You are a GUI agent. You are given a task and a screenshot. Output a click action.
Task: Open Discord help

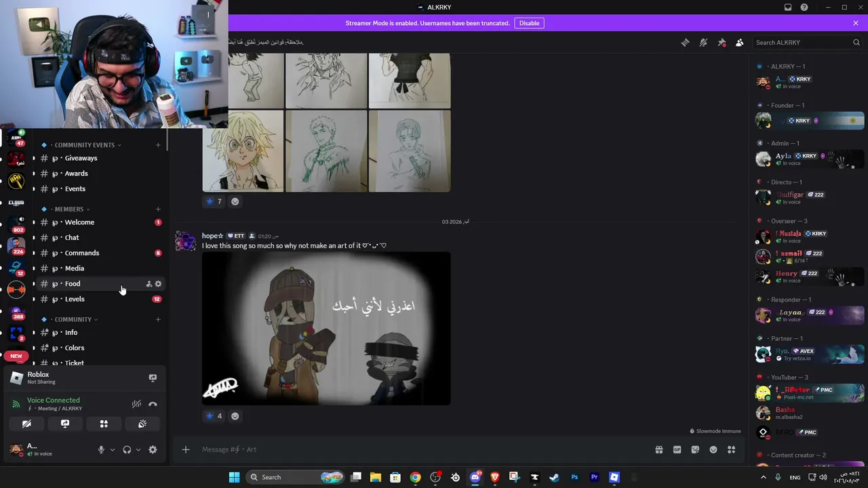click(804, 7)
